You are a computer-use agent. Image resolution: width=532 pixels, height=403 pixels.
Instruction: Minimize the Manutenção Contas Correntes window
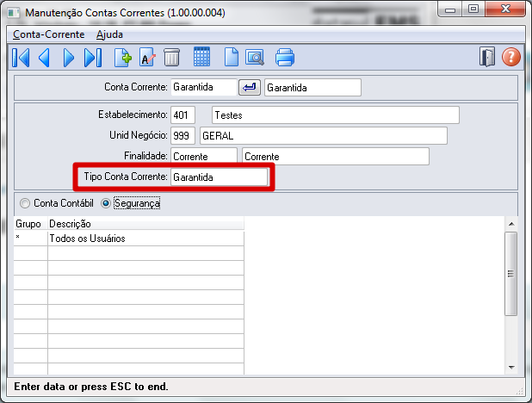click(450, 9)
